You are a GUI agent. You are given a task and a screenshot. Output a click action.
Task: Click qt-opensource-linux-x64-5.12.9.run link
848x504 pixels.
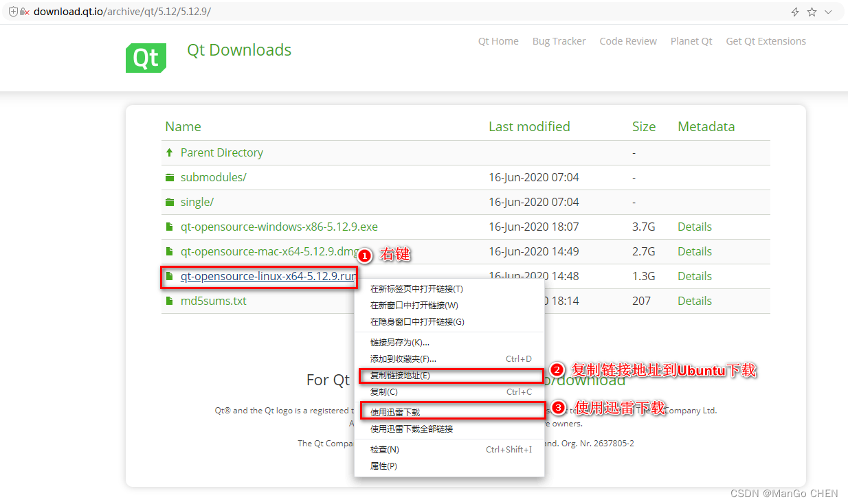(x=268, y=276)
